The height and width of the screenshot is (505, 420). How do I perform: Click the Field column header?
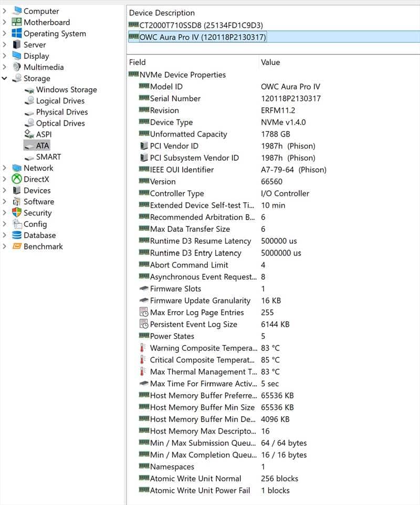click(x=138, y=62)
